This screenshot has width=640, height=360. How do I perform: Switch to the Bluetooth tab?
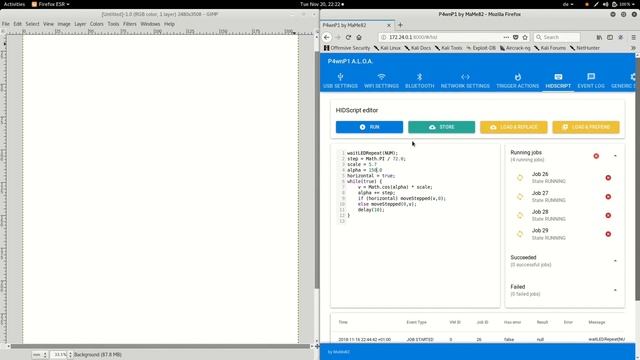[x=419, y=81]
